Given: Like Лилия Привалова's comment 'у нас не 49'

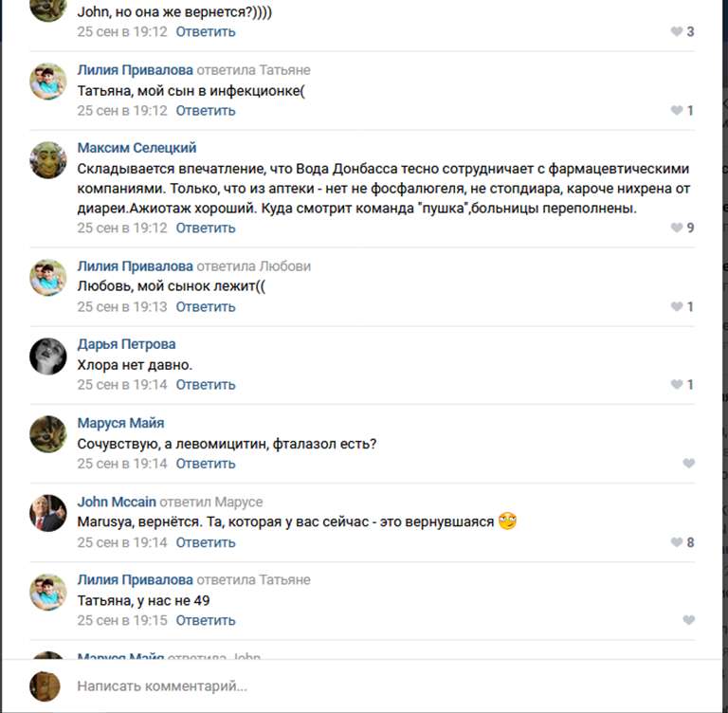Looking at the screenshot, I should coord(688,620).
